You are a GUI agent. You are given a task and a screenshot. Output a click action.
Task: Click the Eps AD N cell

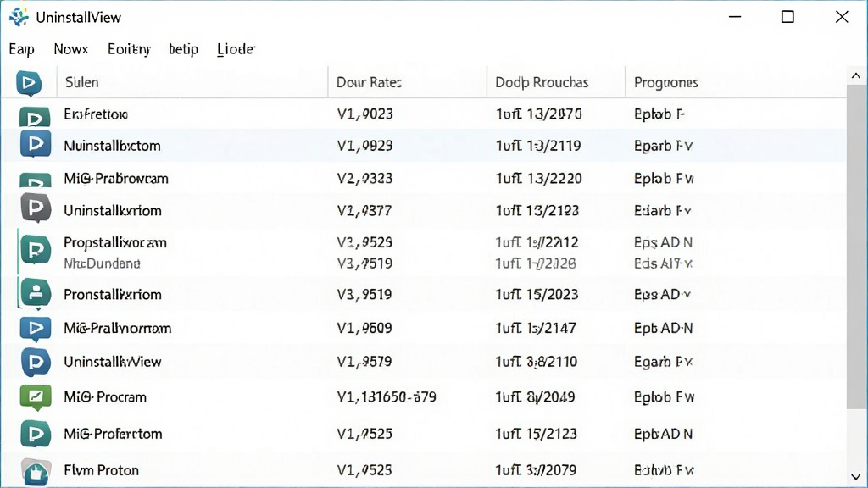point(663,242)
